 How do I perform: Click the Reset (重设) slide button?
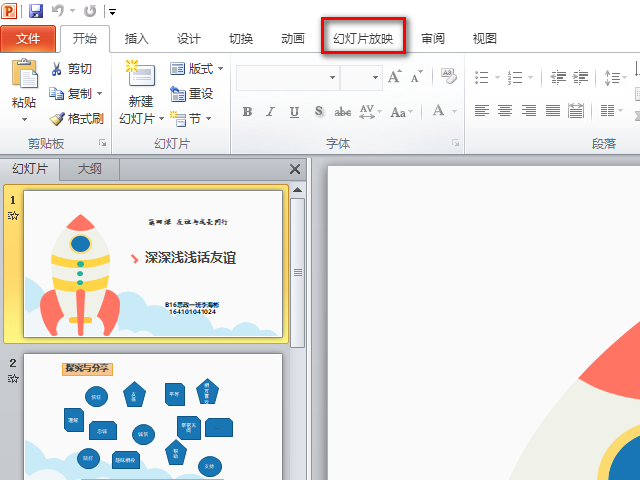[x=191, y=93]
